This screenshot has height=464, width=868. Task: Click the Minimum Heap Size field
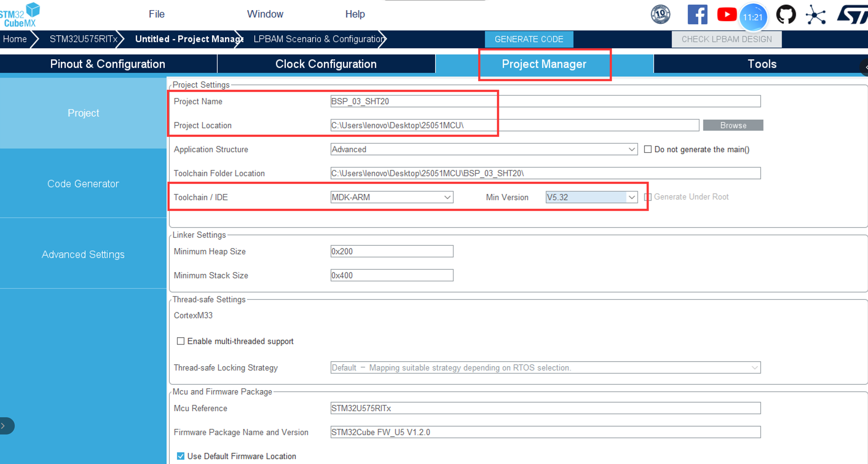coord(392,251)
